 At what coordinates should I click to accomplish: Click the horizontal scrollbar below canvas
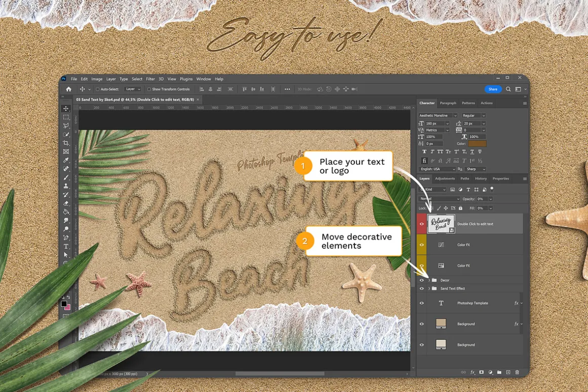[280, 374]
